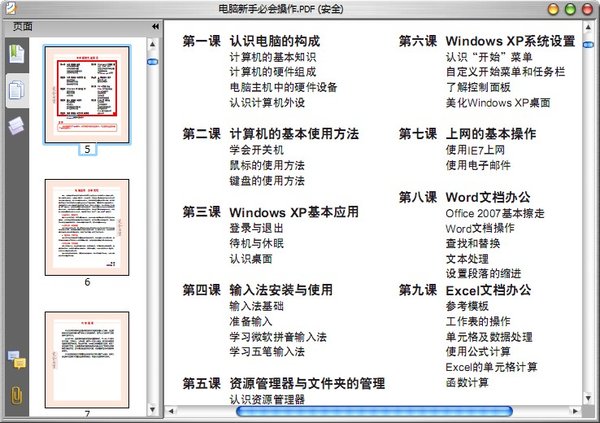Click the line 美化Windows XP桌面

tap(498, 103)
